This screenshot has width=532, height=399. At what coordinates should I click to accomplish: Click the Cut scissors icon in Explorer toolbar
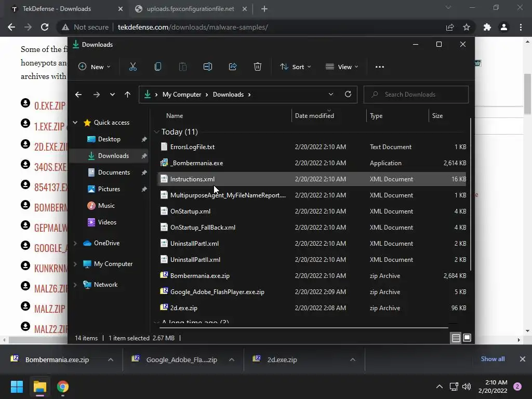132,67
